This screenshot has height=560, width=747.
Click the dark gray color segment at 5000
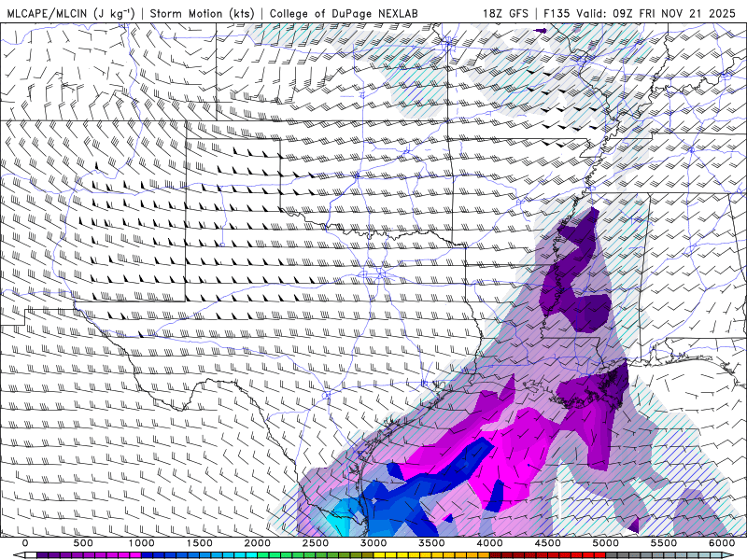coord(612,555)
